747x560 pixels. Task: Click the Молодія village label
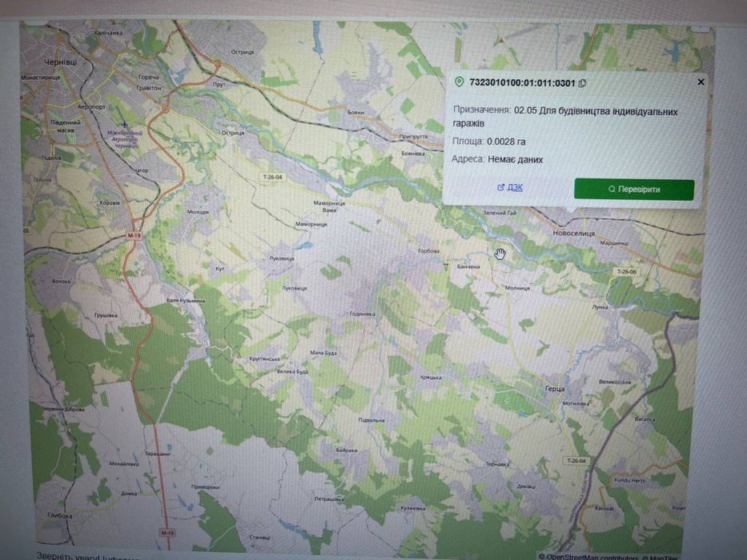coord(198,212)
